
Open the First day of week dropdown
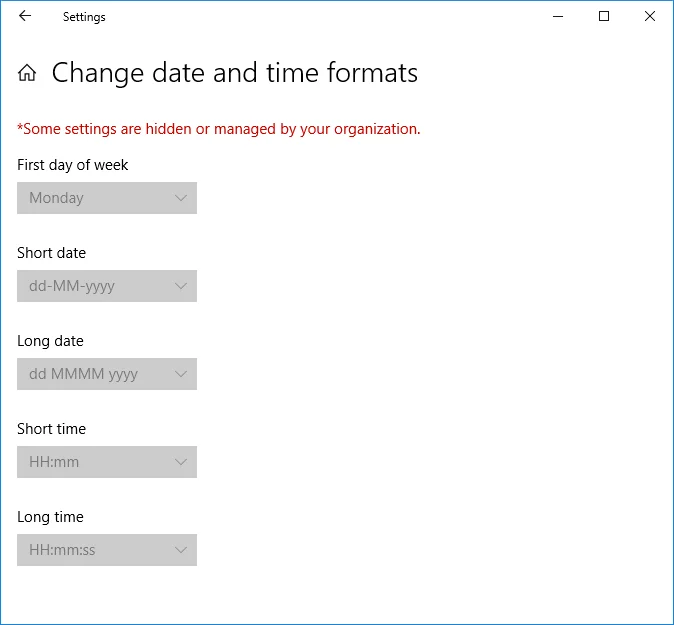coord(107,198)
